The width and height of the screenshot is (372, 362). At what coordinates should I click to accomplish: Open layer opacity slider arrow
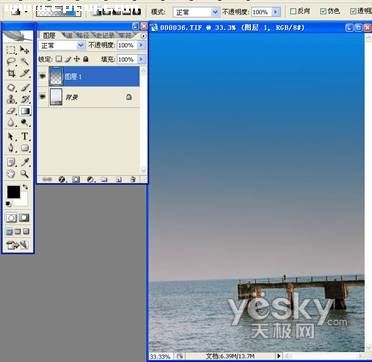click(x=142, y=45)
